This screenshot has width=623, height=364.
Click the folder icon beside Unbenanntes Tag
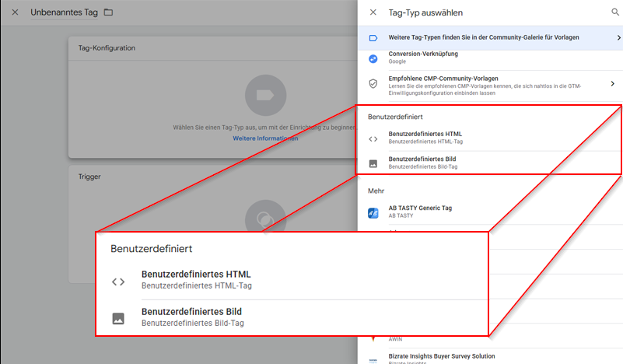pyautogui.click(x=108, y=12)
